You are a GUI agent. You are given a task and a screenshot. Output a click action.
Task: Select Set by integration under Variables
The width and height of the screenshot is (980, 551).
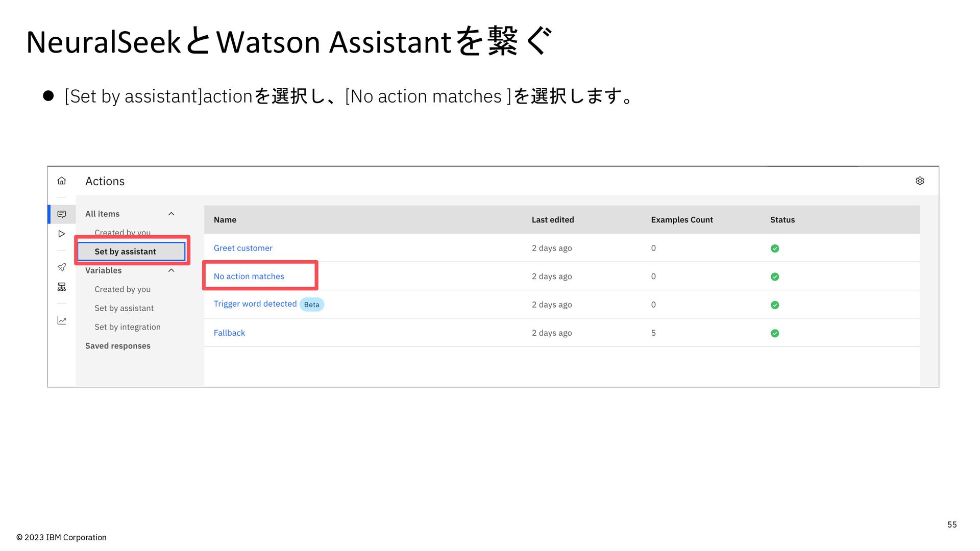tap(128, 327)
